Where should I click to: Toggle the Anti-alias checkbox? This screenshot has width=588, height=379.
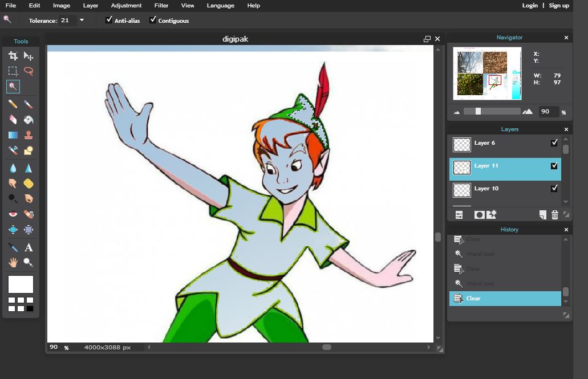109,20
